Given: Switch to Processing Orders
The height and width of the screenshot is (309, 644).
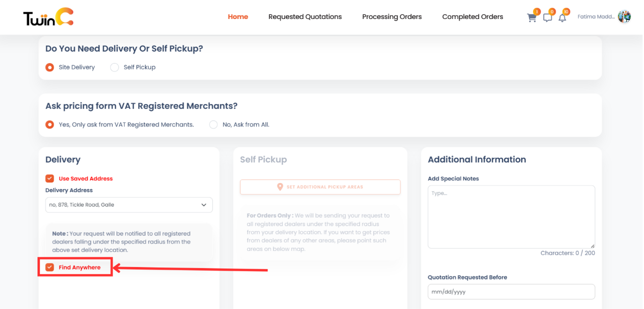Looking at the screenshot, I should coord(391,16).
